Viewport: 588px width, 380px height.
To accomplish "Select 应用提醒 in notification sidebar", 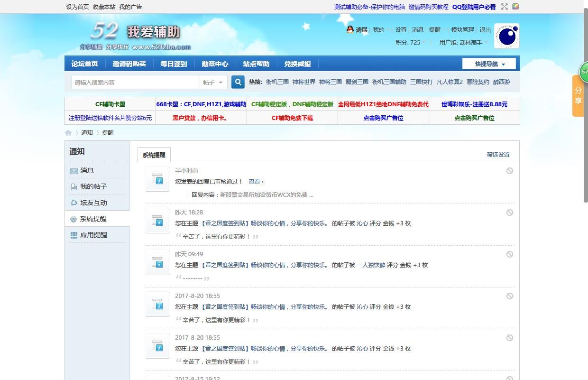I will [x=93, y=235].
